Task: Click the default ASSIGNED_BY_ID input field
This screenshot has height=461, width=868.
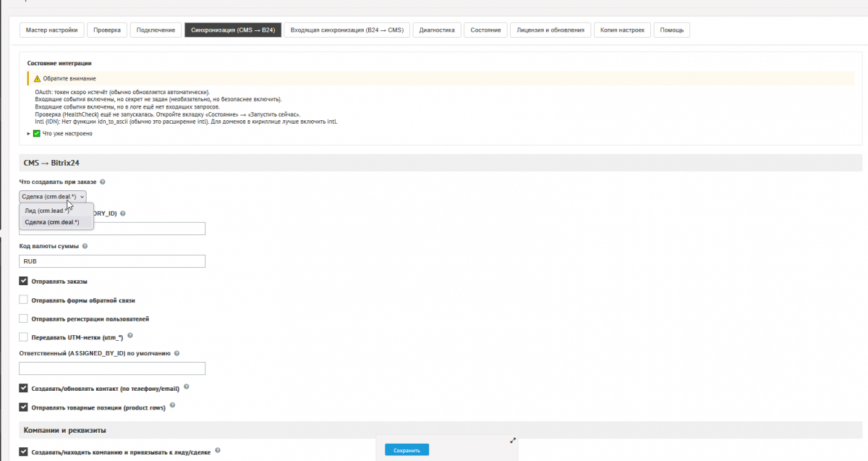Action: [x=112, y=368]
